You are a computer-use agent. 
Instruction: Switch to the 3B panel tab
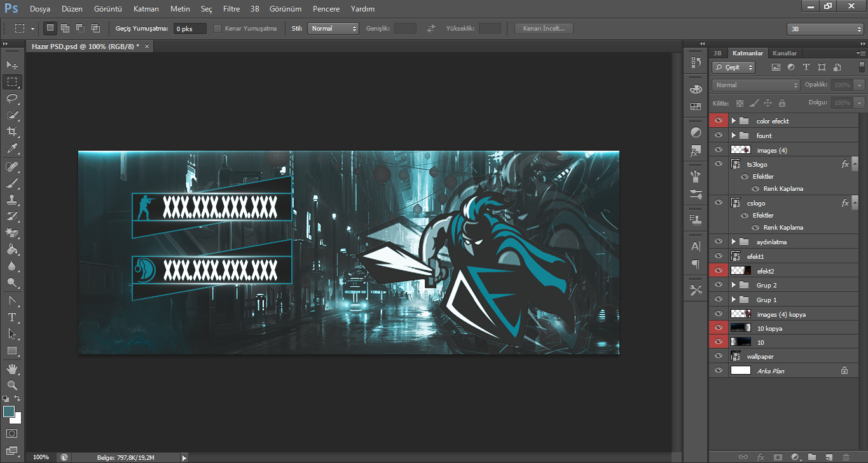click(x=717, y=53)
